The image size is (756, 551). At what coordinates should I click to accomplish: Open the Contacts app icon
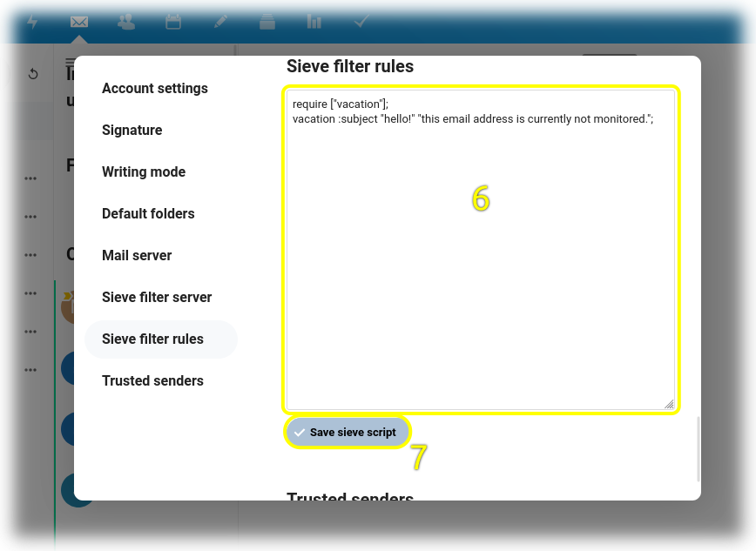point(126,22)
